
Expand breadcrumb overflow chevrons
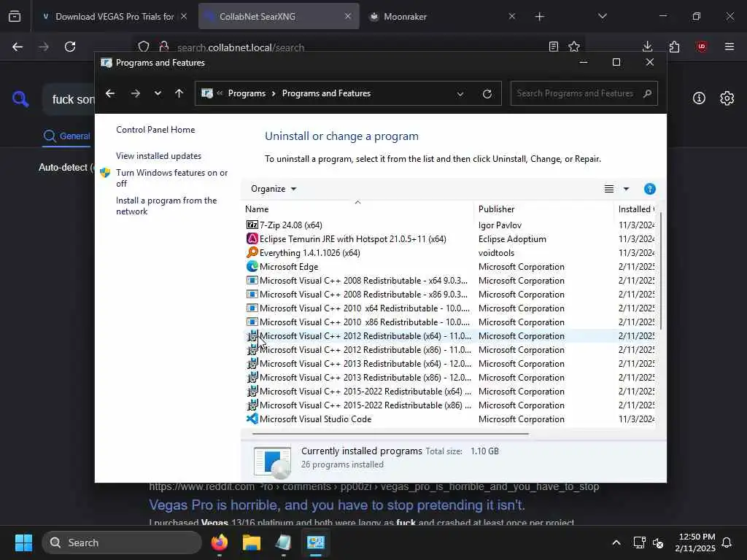[220, 93]
